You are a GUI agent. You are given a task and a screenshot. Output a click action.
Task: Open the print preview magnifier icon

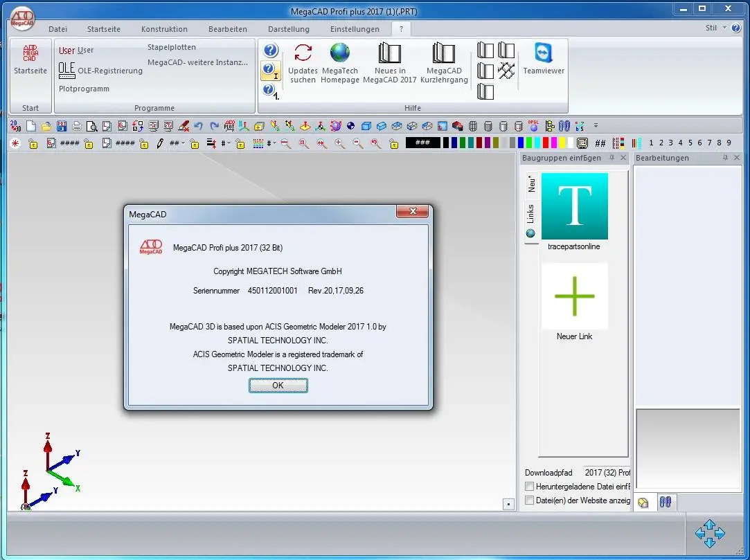[92, 126]
